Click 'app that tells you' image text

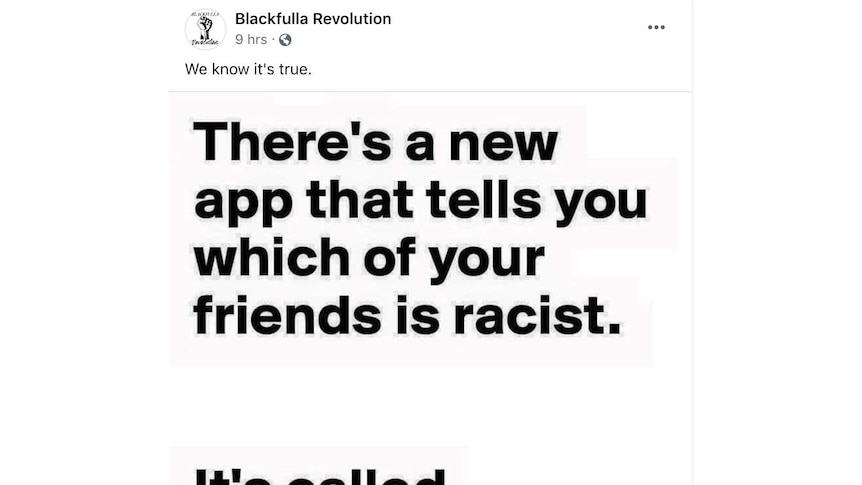pos(421,202)
